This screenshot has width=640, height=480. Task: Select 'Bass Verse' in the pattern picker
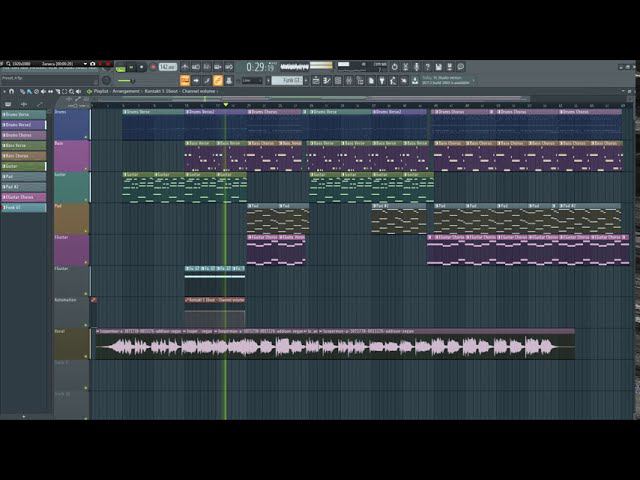click(x=24, y=145)
